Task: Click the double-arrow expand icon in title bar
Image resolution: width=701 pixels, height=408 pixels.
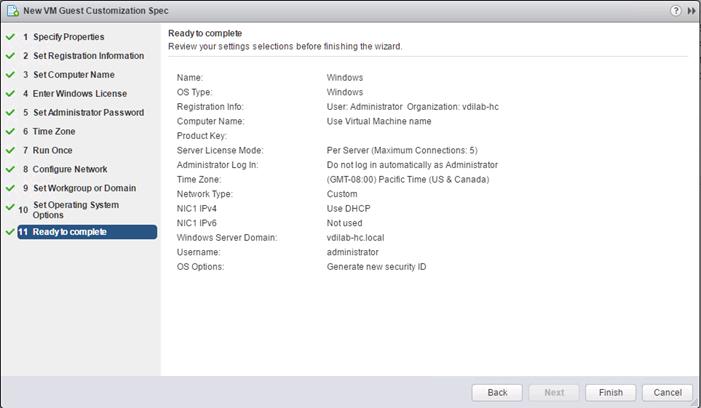Action: [x=691, y=11]
